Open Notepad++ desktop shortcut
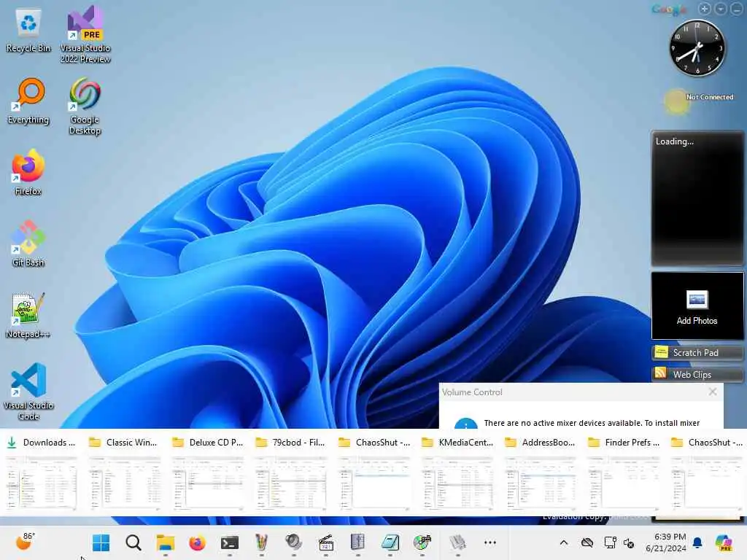Image resolution: width=747 pixels, height=560 pixels. tap(28, 315)
